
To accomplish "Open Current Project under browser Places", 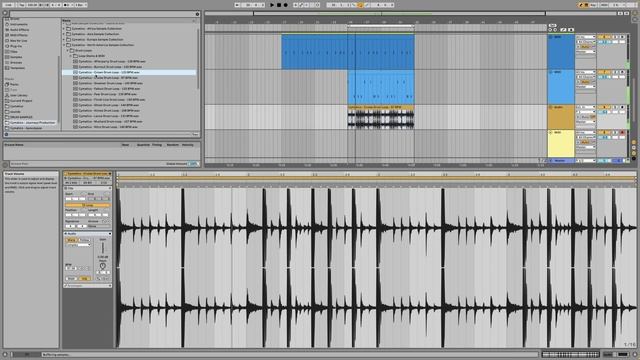I will click(21, 100).
